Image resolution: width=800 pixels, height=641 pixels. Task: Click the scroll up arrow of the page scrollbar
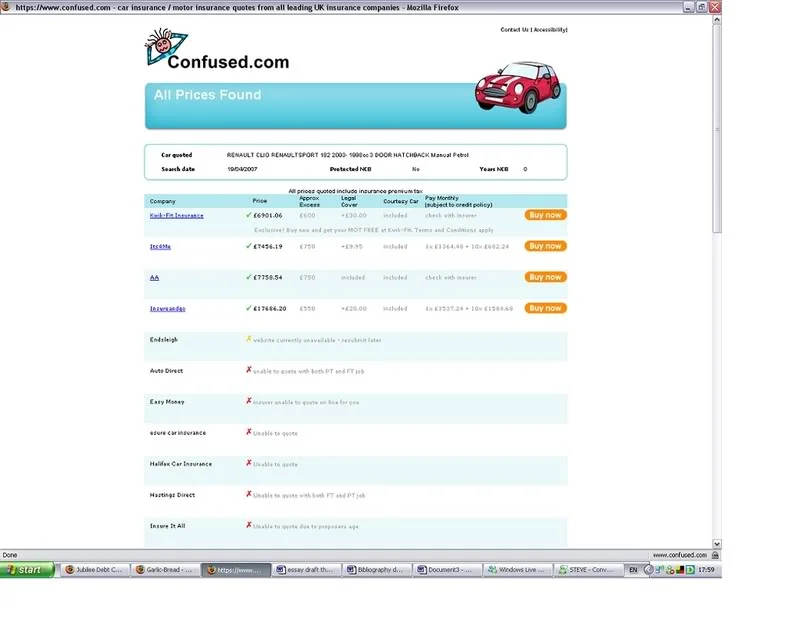tap(717, 20)
